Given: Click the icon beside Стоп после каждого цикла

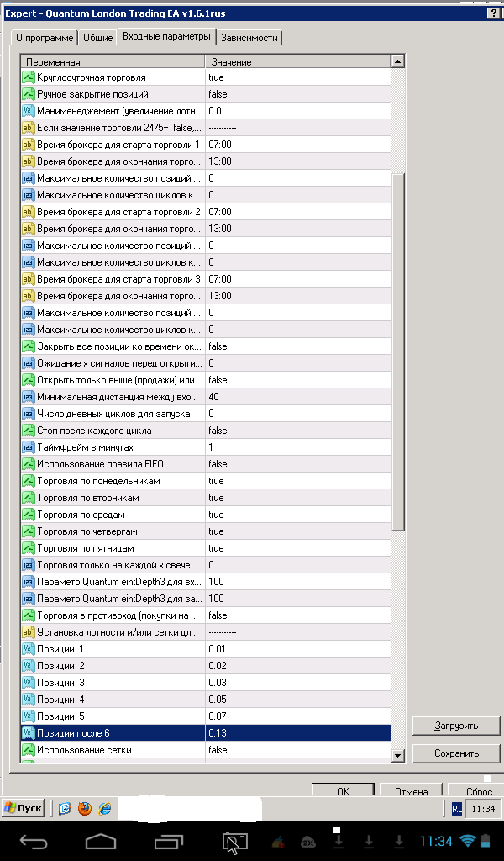Looking at the screenshot, I should [x=29, y=430].
